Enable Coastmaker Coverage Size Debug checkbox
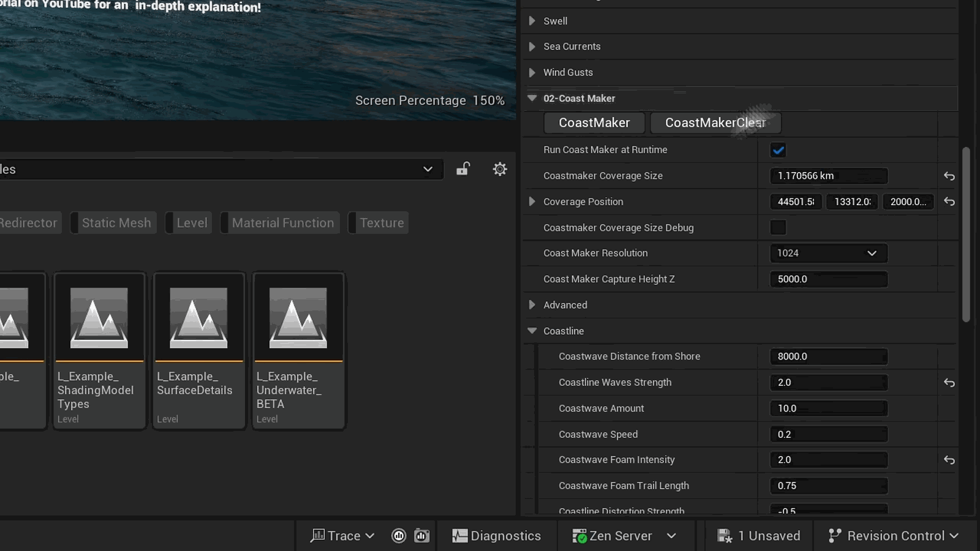Image resolution: width=980 pixels, height=551 pixels. coord(778,227)
